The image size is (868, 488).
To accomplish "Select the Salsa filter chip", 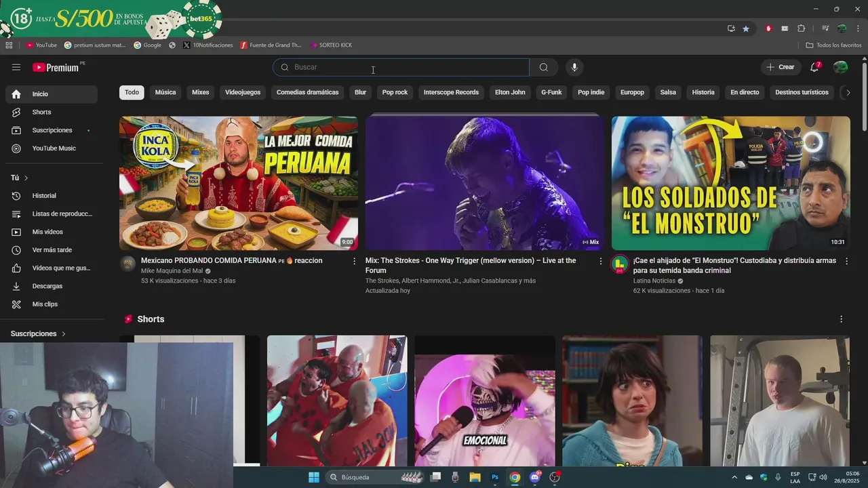I will click(668, 92).
